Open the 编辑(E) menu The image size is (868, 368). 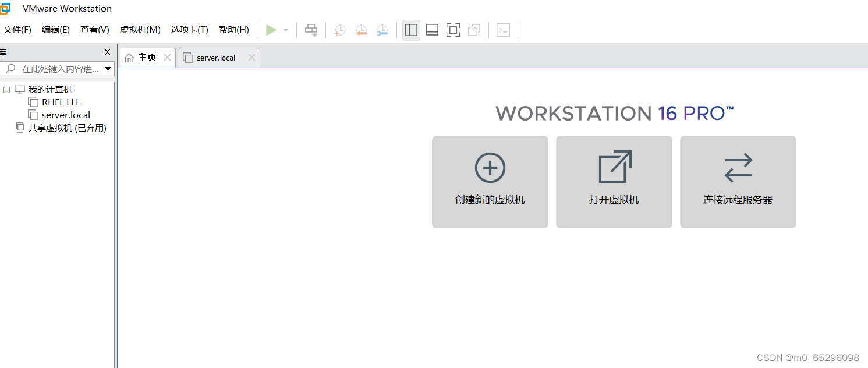pos(56,30)
